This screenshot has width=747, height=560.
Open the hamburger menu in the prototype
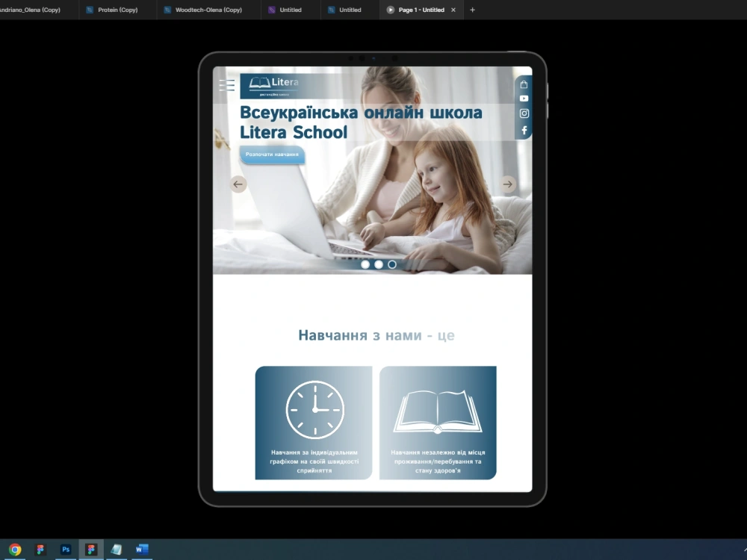tap(227, 85)
